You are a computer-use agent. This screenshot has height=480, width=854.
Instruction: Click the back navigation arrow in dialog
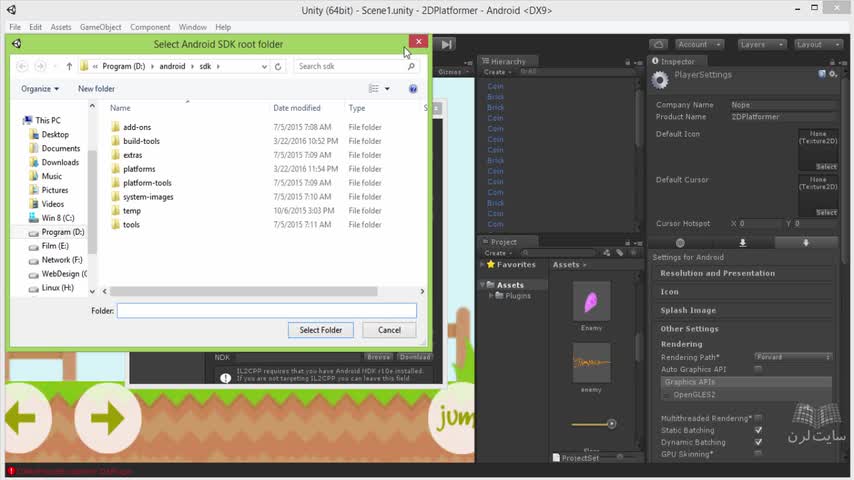[x=22, y=66]
